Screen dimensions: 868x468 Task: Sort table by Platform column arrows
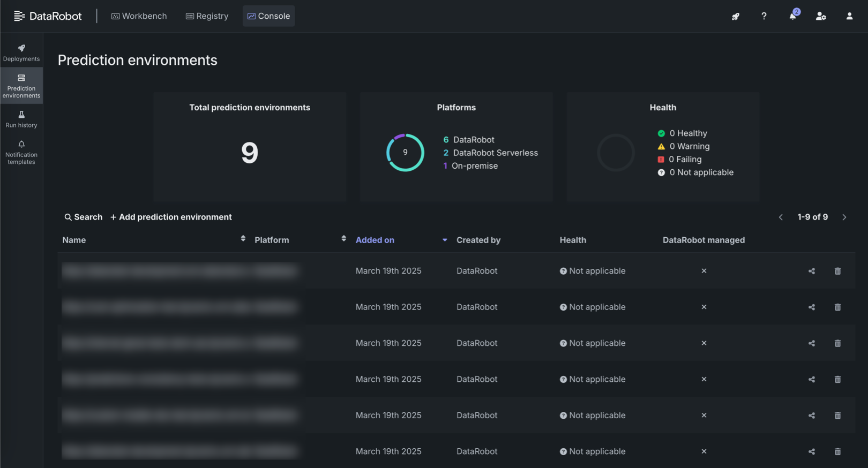[x=344, y=239]
